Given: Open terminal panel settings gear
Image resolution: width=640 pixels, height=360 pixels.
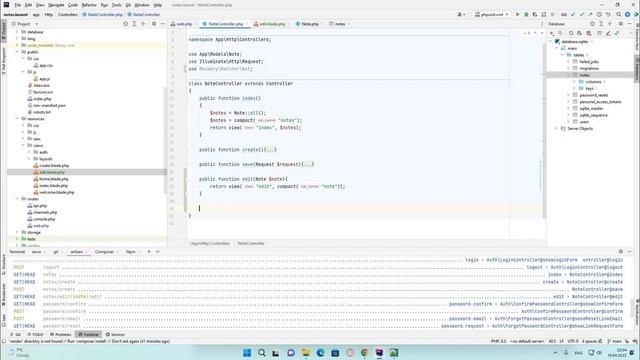Looking at the screenshot, I should [x=621, y=252].
